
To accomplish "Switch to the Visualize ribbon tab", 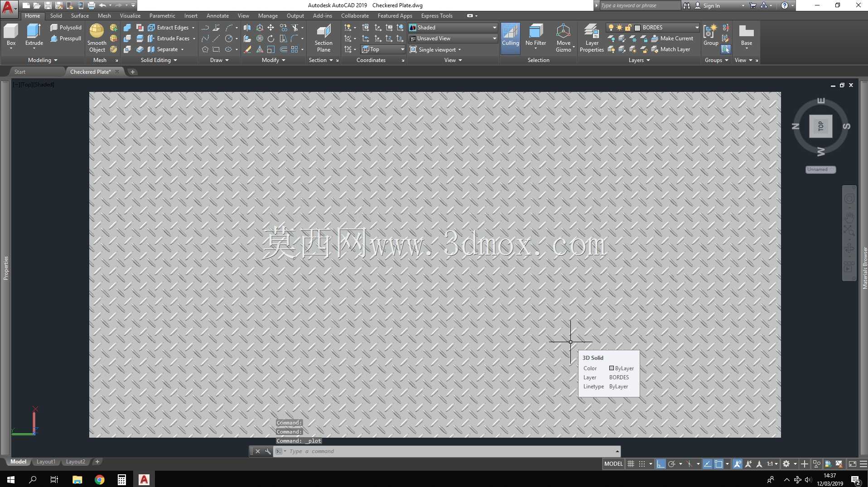I will tap(130, 16).
